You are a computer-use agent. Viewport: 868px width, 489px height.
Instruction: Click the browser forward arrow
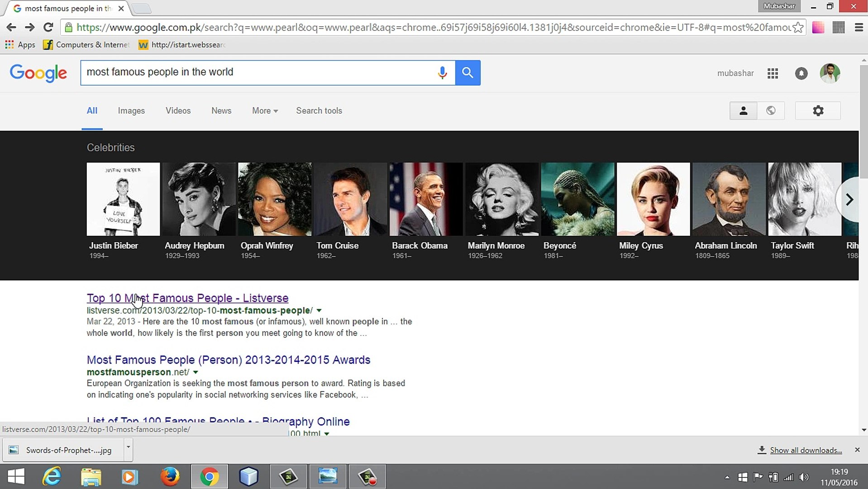coord(30,27)
